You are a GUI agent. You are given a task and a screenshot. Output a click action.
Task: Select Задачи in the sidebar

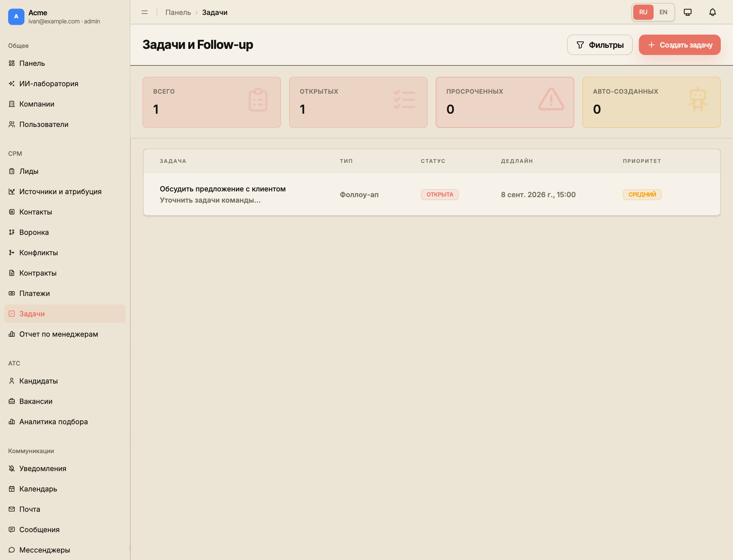pyautogui.click(x=65, y=314)
